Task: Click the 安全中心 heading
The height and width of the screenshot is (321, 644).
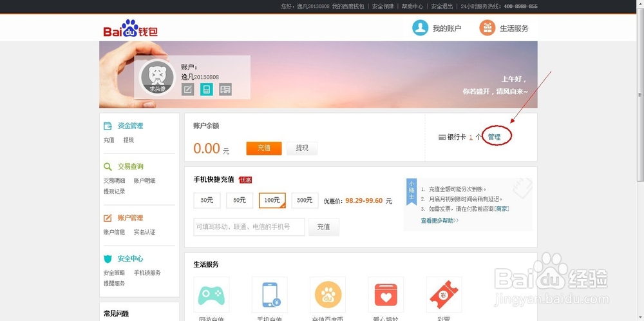Action: 130,258
